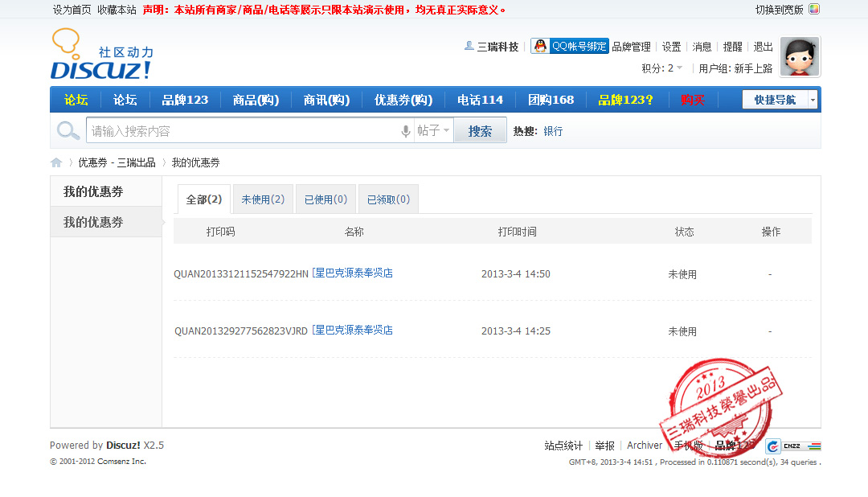Click the 举报 footer link

click(x=604, y=446)
